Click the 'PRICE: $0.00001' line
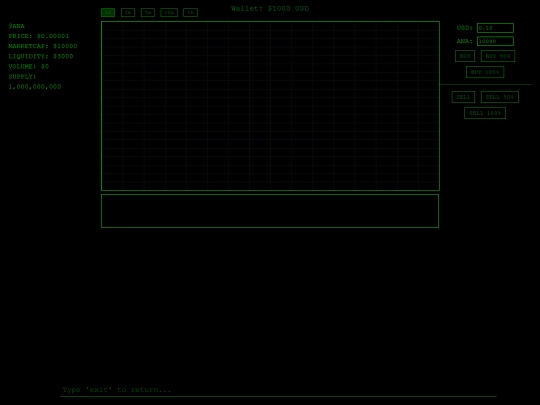540x405 pixels. click(39, 36)
